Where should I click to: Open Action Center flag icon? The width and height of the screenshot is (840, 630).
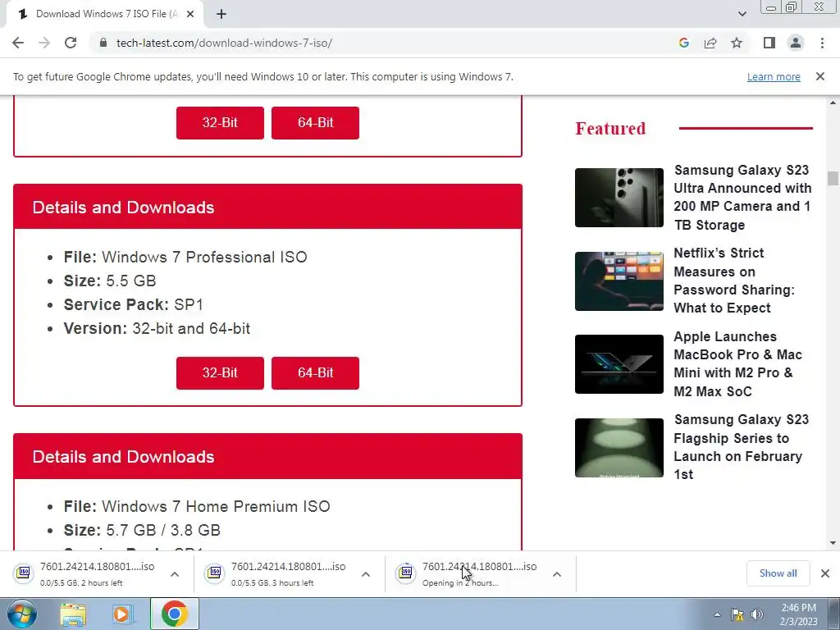coord(737,615)
